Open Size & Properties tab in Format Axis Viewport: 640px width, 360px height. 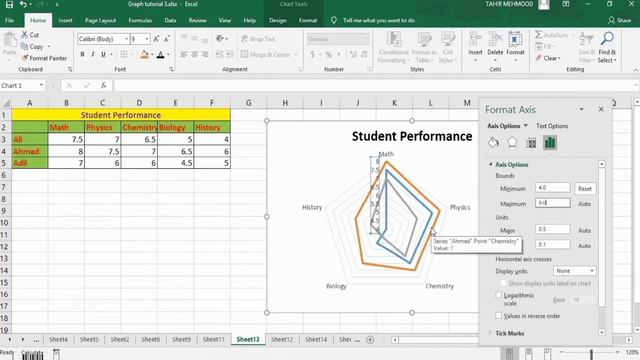coord(531,143)
